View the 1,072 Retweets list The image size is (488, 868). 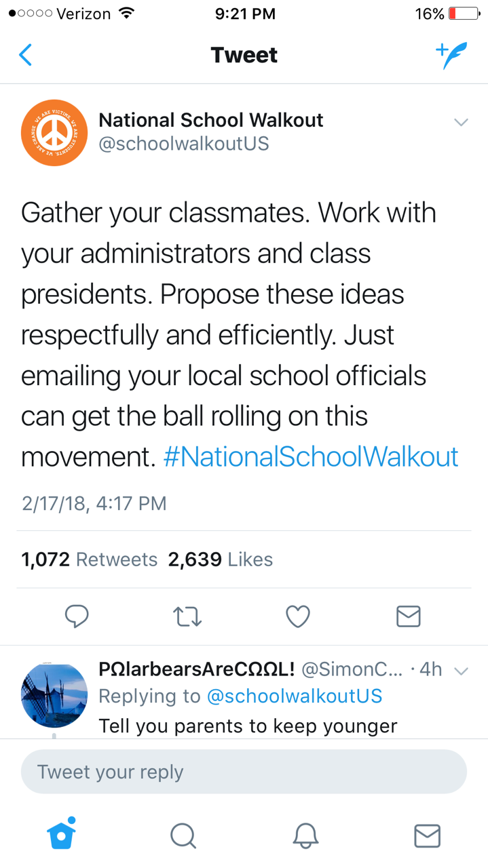(x=89, y=559)
